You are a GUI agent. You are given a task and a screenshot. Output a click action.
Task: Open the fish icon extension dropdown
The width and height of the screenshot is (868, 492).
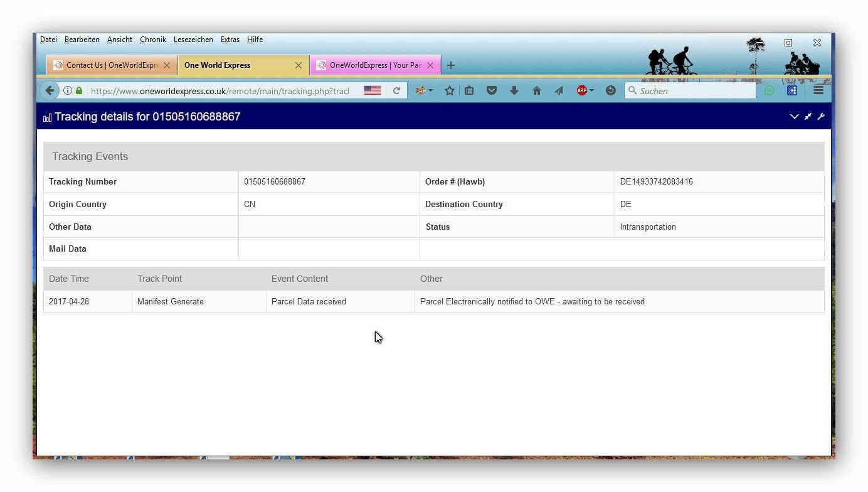coord(424,90)
